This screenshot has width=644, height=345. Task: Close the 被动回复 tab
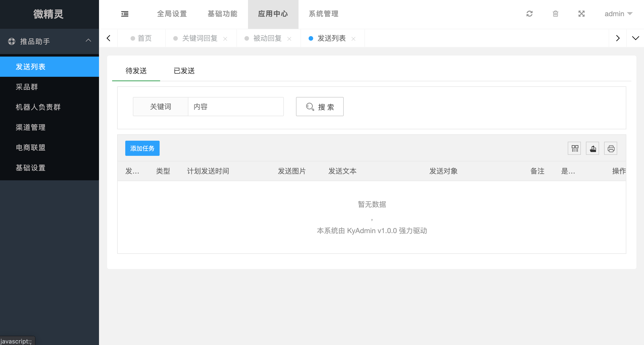(289, 39)
